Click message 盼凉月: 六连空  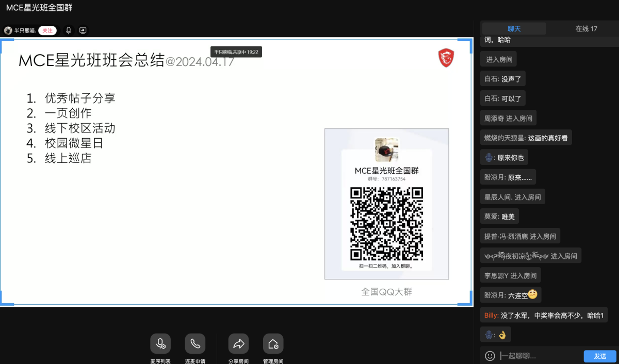click(511, 295)
